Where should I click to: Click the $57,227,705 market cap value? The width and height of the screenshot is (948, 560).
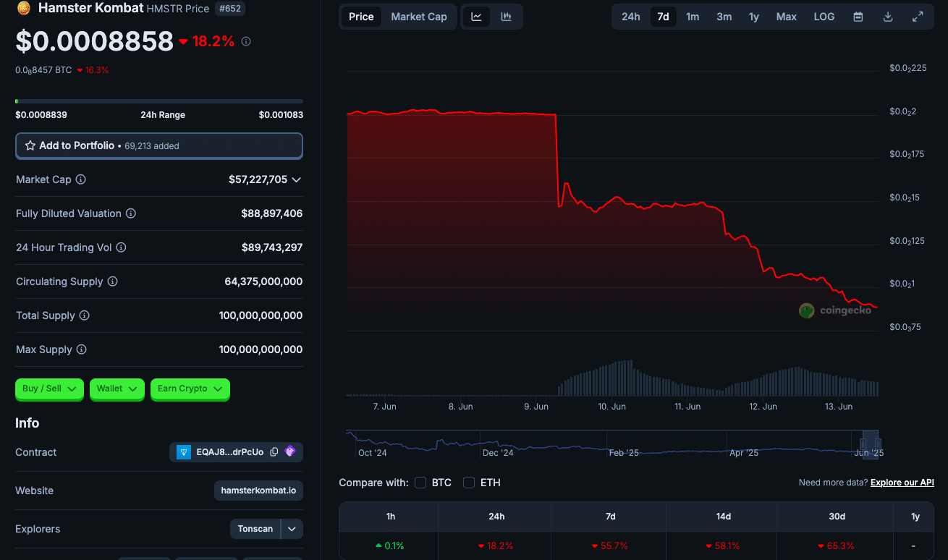(258, 179)
